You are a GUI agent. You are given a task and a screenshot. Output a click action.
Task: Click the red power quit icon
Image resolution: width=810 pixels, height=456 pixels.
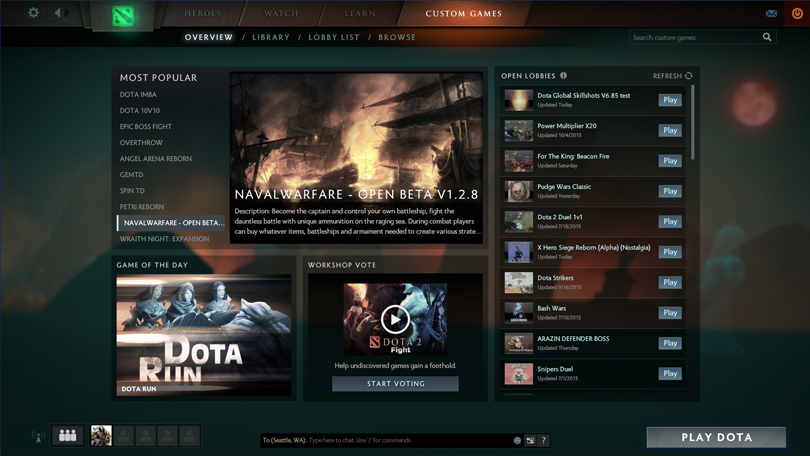pyautogui.click(x=797, y=13)
